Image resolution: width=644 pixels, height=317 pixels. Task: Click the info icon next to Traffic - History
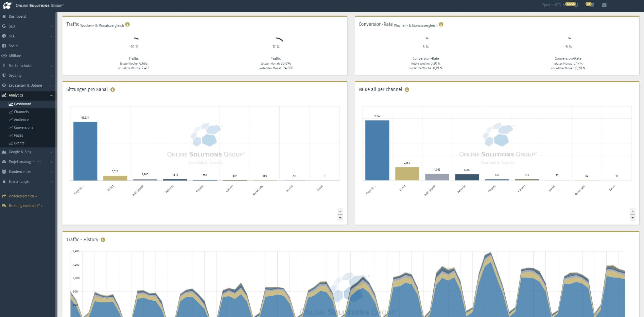[x=103, y=240]
